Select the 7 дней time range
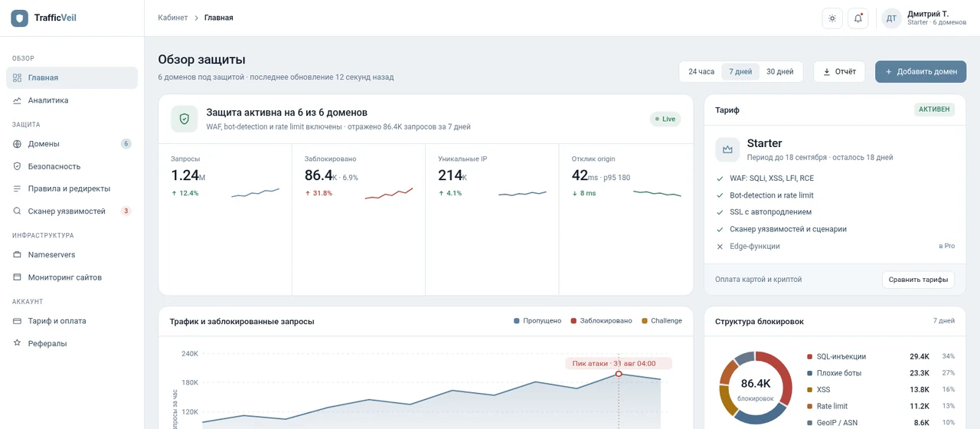This screenshot has width=980, height=429. click(740, 72)
